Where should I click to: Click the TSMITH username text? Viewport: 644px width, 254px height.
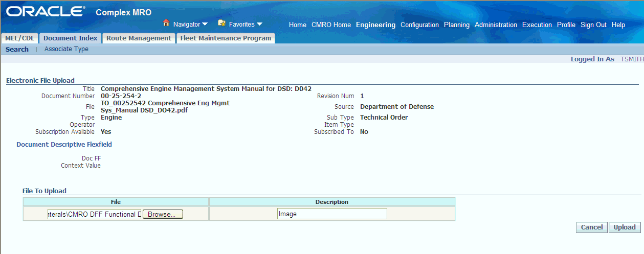(x=632, y=59)
